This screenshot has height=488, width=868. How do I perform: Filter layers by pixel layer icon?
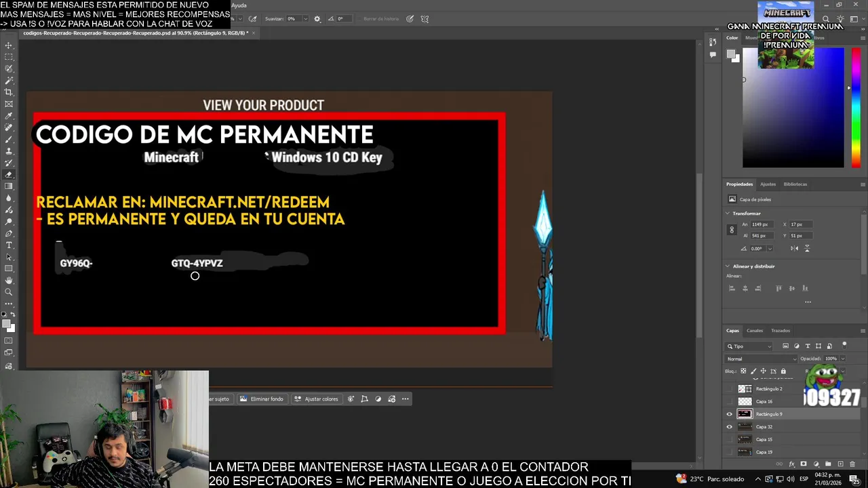[786, 346]
